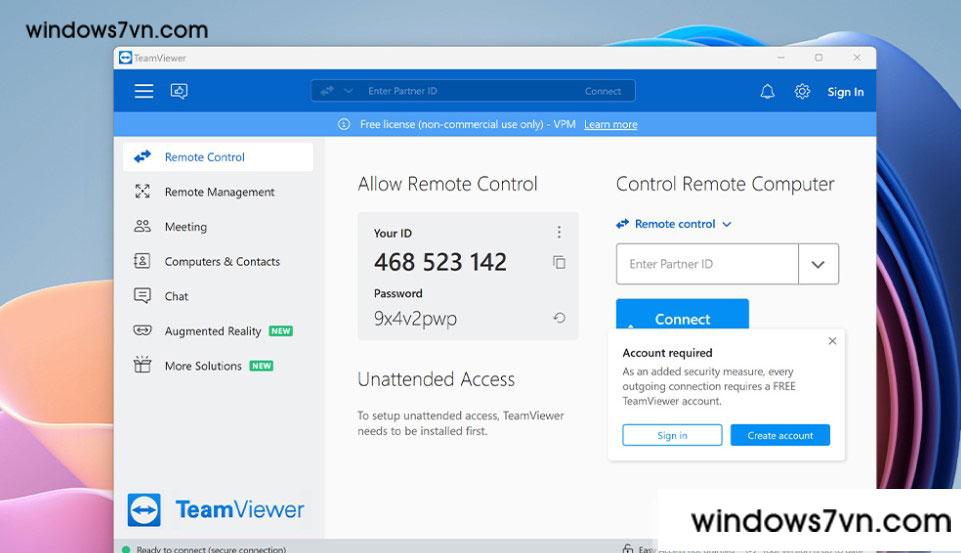Open Remote Management section
961x553 pixels.
[x=218, y=192]
